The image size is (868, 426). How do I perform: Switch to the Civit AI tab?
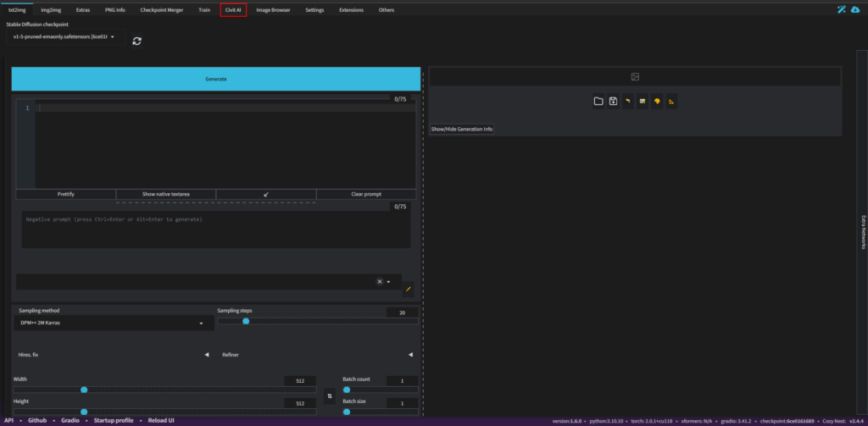coord(233,10)
